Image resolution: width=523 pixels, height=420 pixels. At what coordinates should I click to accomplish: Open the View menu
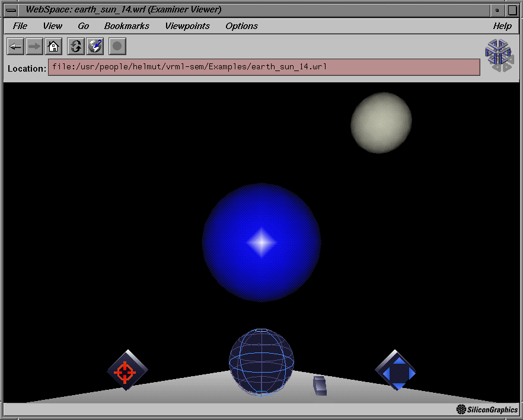pyautogui.click(x=52, y=26)
